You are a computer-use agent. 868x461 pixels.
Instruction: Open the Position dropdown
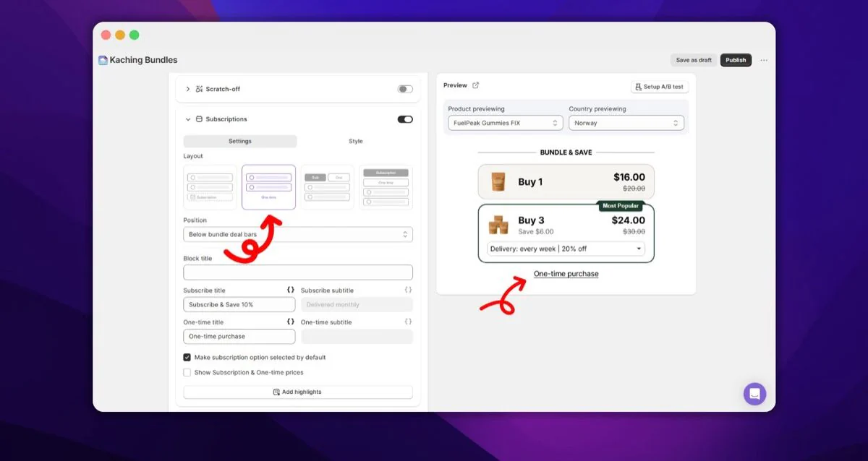[x=298, y=234]
